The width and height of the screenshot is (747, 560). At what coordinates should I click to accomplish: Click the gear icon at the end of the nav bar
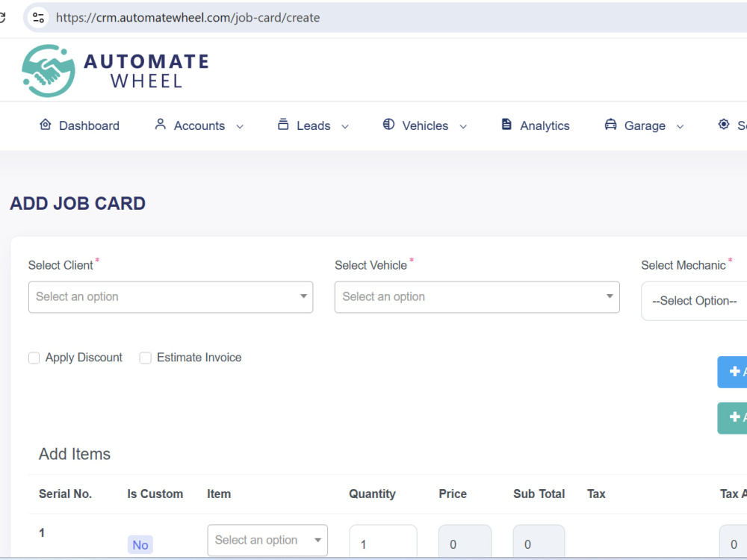[x=724, y=125]
